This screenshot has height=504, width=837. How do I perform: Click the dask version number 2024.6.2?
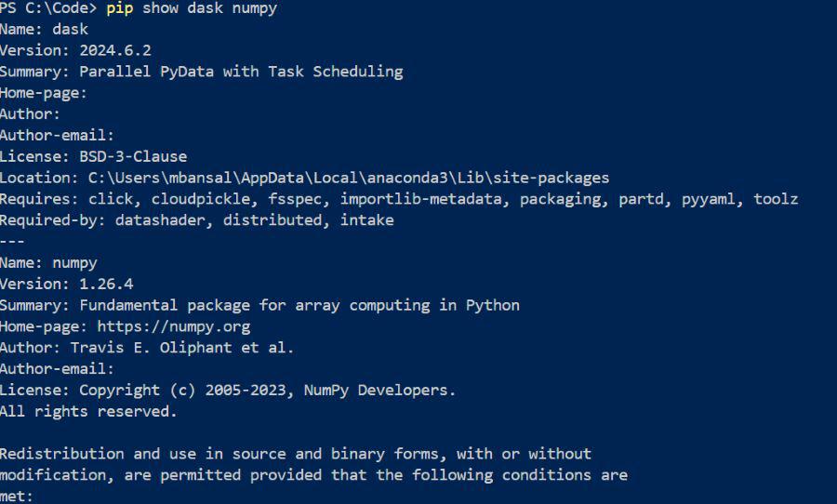pos(114,50)
